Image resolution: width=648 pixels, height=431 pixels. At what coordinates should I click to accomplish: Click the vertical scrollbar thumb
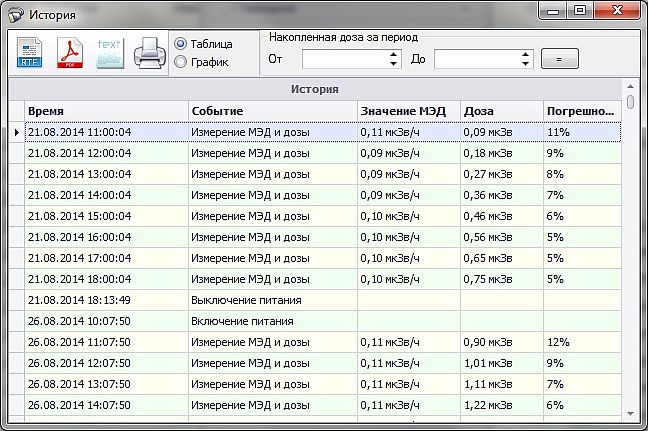tap(630, 102)
